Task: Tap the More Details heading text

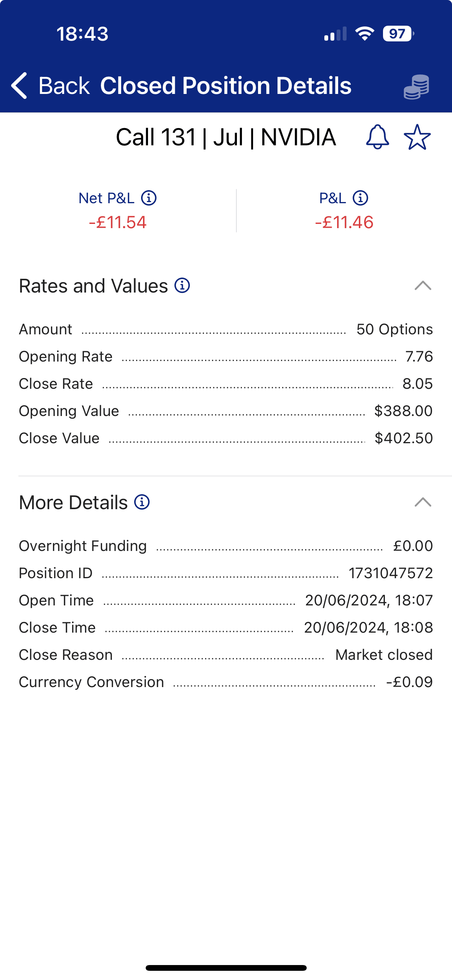Action: pos(73,503)
